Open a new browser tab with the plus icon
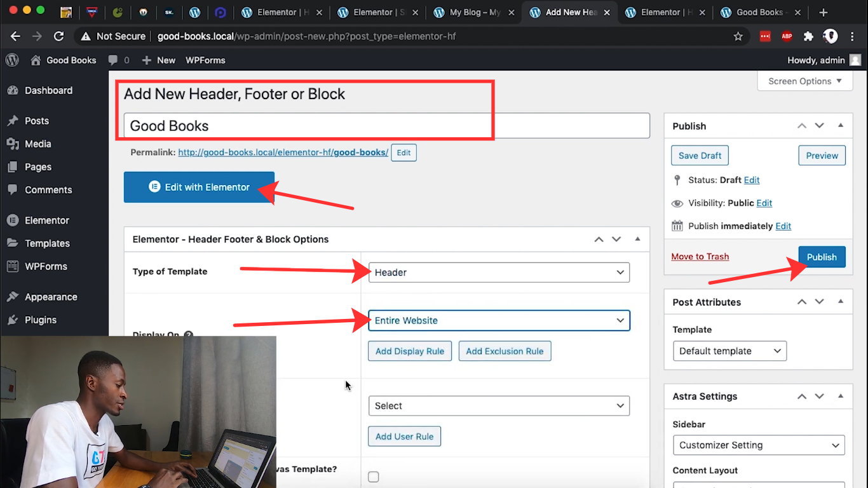The image size is (868, 488). click(x=824, y=12)
